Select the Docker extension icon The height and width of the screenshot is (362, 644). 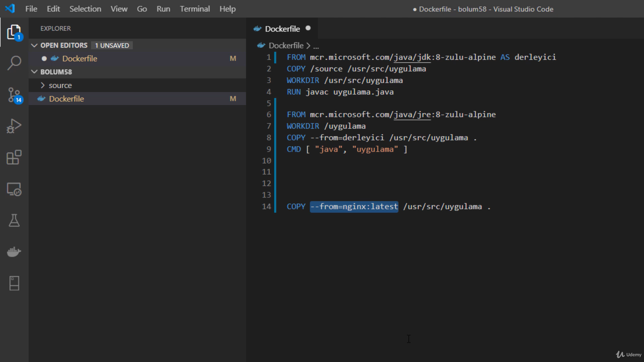point(14,252)
